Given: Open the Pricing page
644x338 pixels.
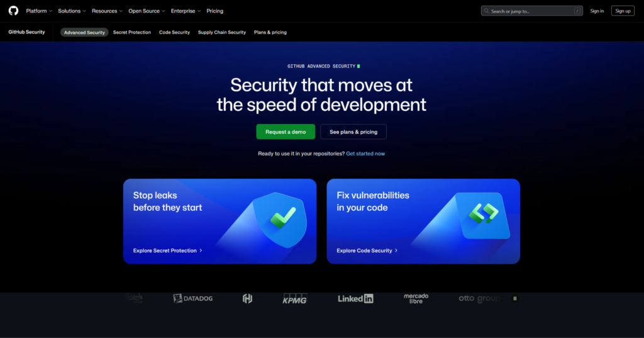Looking at the screenshot, I should (x=215, y=11).
